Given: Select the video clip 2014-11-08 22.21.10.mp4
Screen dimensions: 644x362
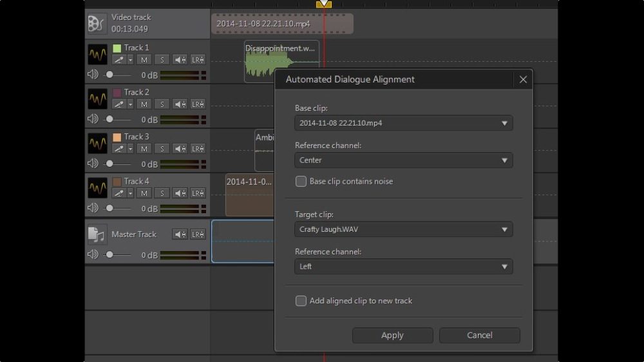Looking at the screenshot, I should [x=282, y=24].
